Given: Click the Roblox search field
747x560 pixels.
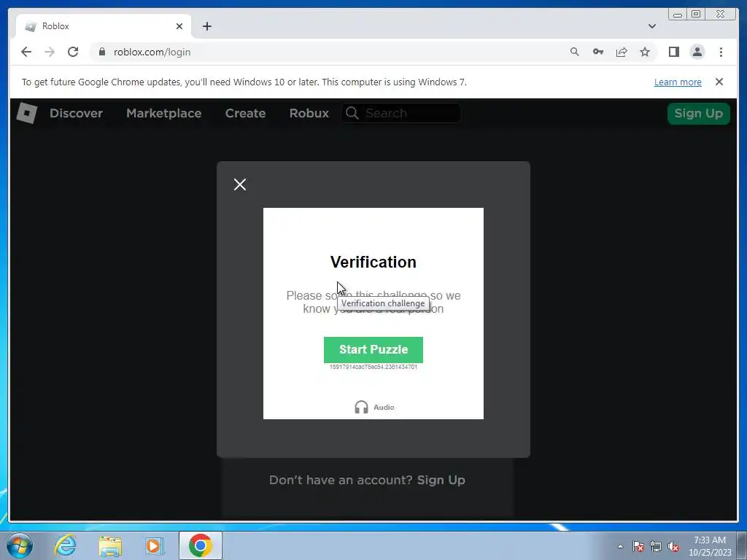Looking at the screenshot, I should [401, 113].
